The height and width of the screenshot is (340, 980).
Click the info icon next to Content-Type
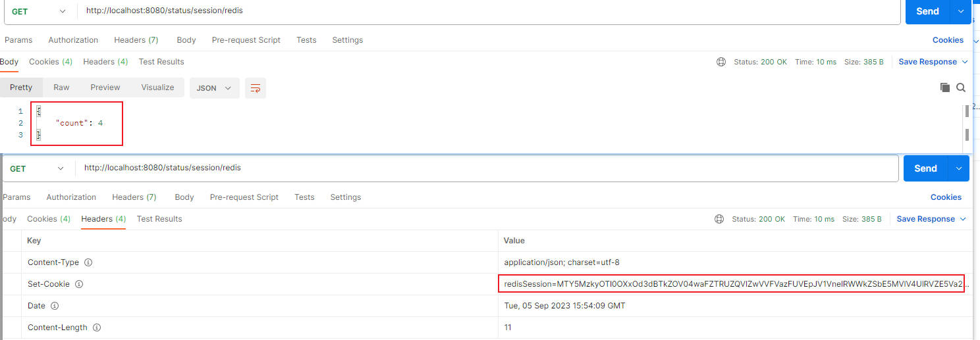click(88, 262)
